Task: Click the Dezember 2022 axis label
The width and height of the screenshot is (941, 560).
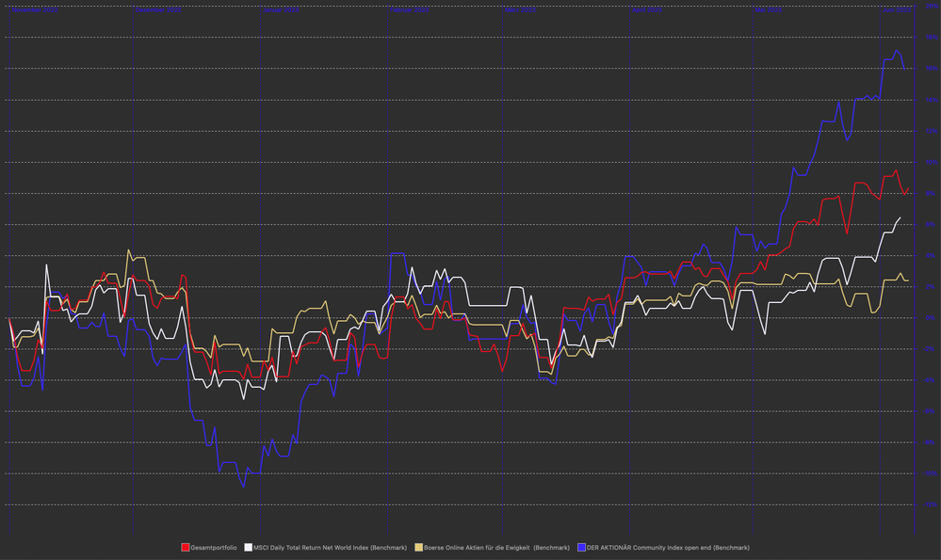Action: 160,10
